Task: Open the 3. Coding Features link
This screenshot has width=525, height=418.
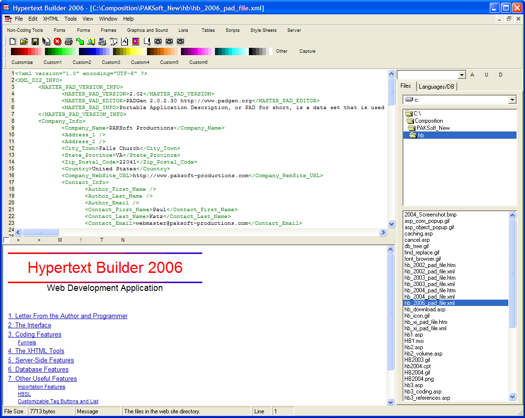Action: (34, 334)
